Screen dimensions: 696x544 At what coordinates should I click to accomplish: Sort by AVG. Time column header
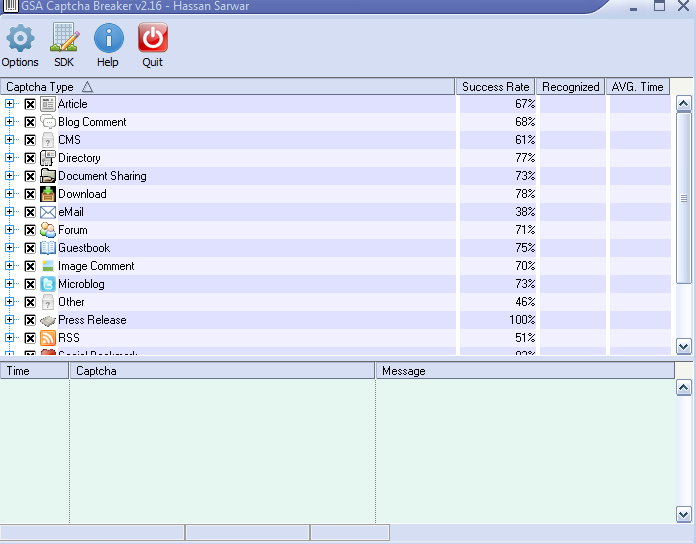(x=637, y=87)
